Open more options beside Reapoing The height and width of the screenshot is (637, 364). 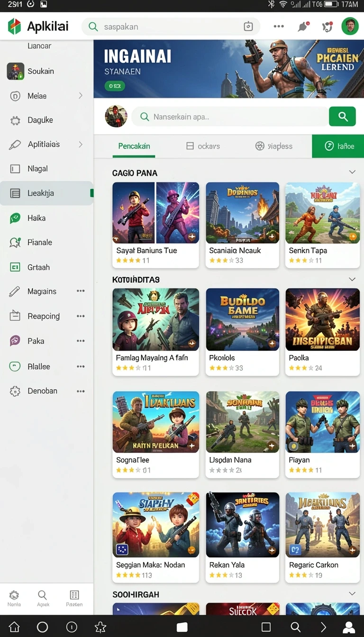(81, 316)
